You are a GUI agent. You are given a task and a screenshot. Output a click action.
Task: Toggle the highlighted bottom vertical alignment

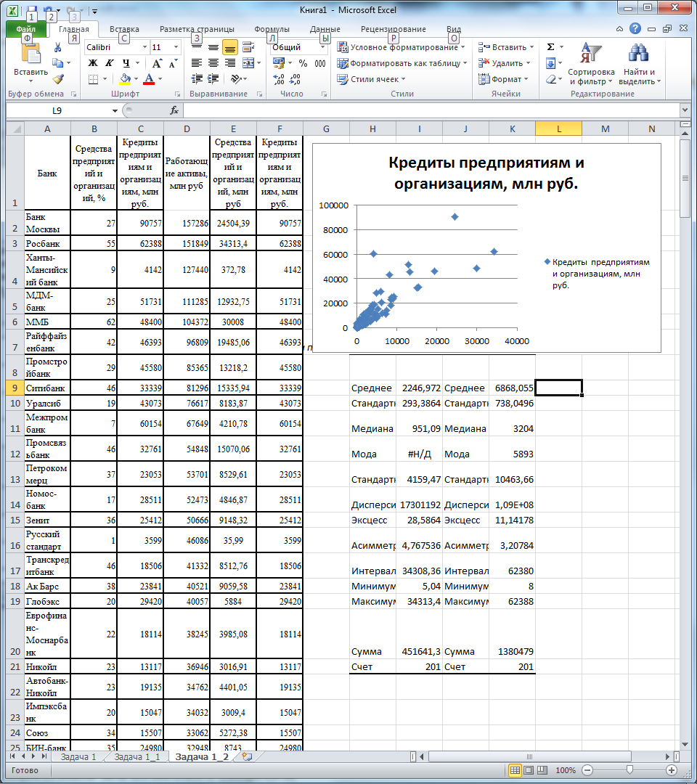click(230, 47)
